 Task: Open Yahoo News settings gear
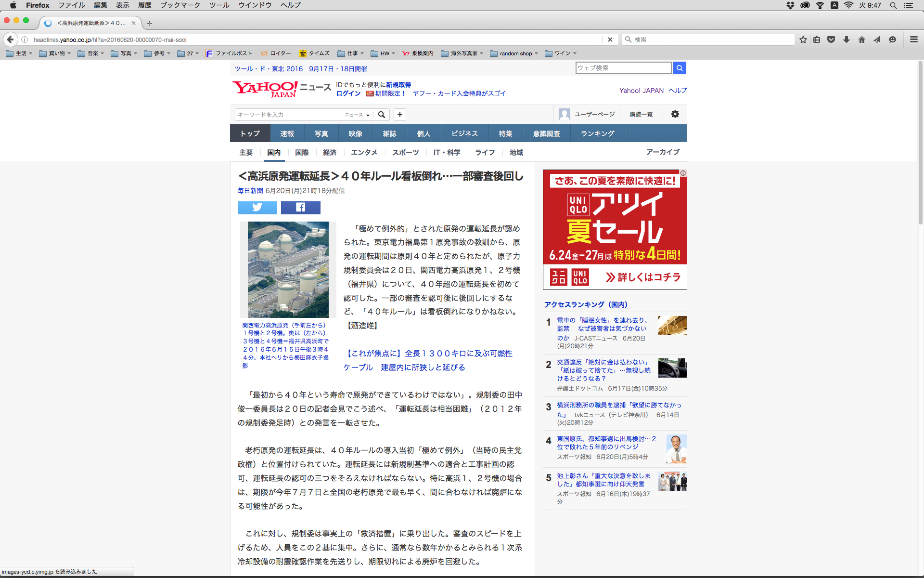[x=675, y=114]
